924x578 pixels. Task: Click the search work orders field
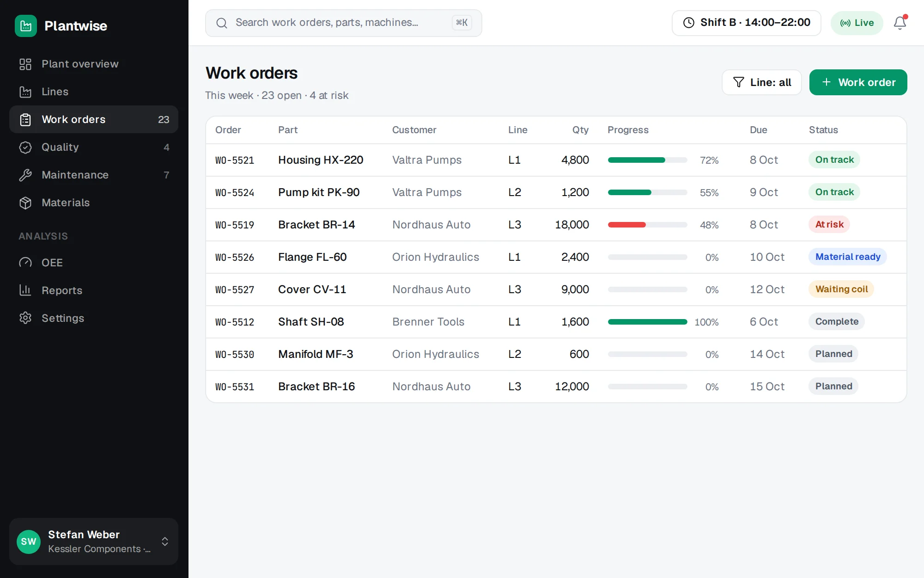(344, 23)
